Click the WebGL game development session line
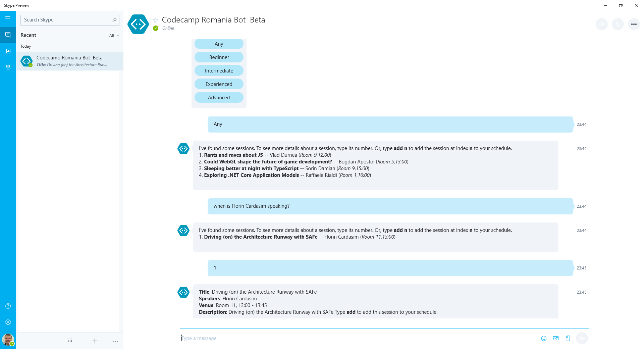644x349 pixels. [304, 162]
